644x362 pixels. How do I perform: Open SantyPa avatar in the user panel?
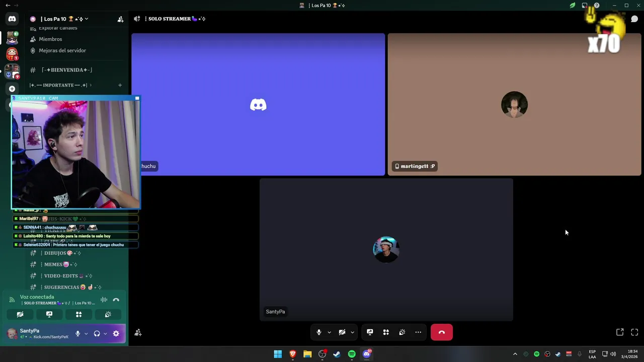tap(12, 333)
